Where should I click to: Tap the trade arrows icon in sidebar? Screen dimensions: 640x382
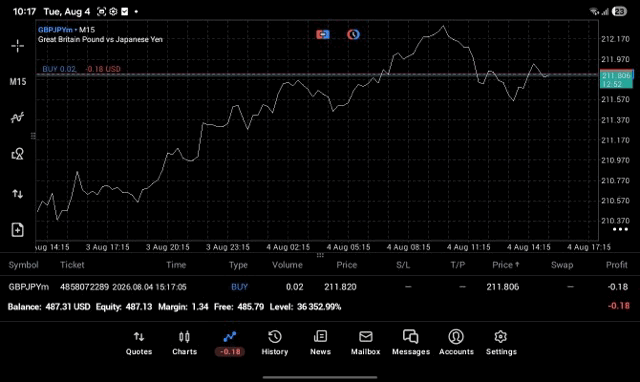[18, 194]
